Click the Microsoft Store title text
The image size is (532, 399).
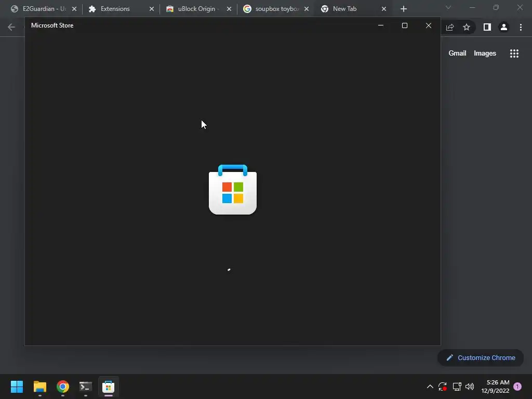[x=52, y=25]
